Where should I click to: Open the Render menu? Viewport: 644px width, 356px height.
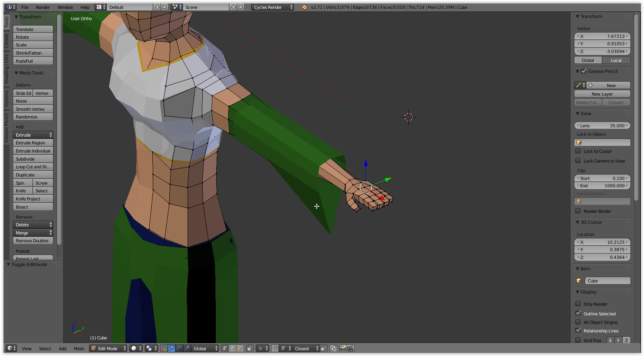(x=43, y=7)
